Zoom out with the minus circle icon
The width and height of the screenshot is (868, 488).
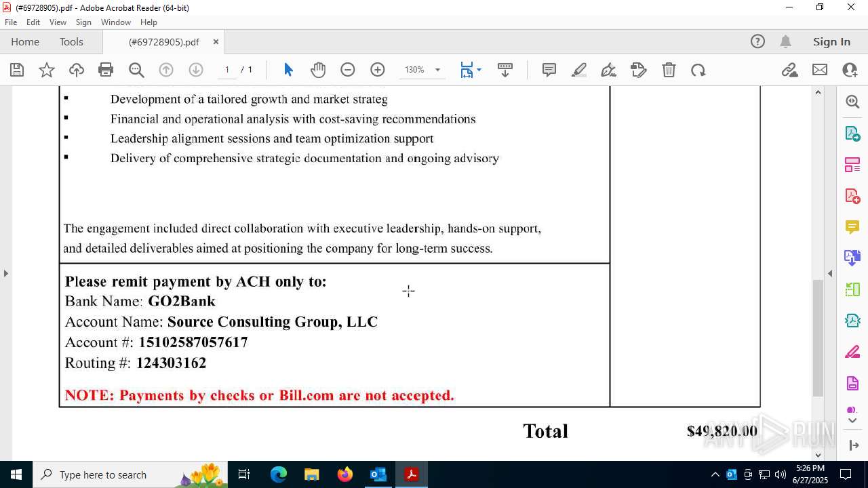pyautogui.click(x=348, y=70)
